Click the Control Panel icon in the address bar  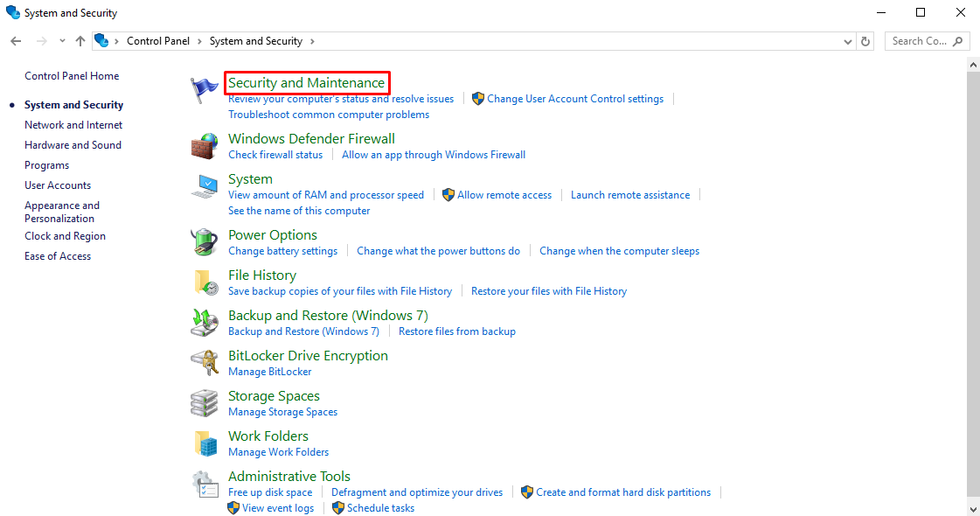[x=101, y=40]
